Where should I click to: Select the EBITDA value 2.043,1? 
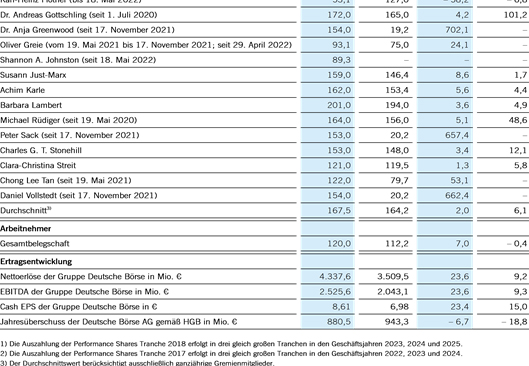click(x=393, y=291)
